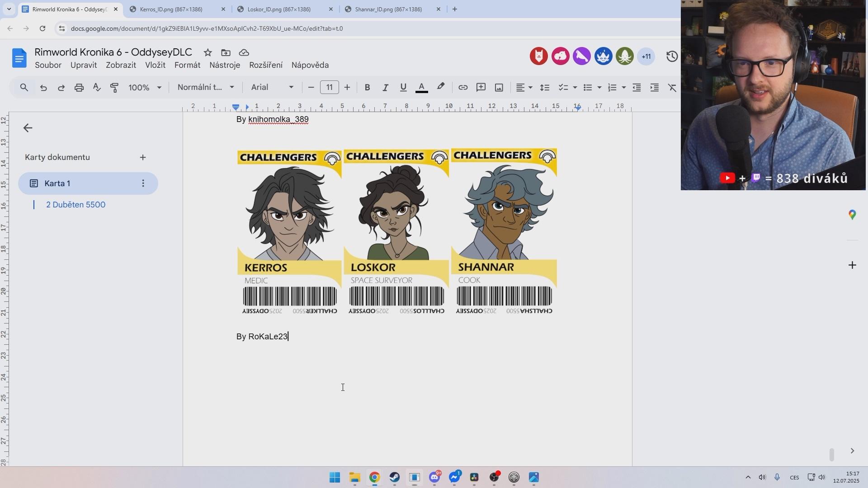This screenshot has height=488, width=868.
Task: Open the paragraph style dropdown
Action: pyautogui.click(x=206, y=88)
